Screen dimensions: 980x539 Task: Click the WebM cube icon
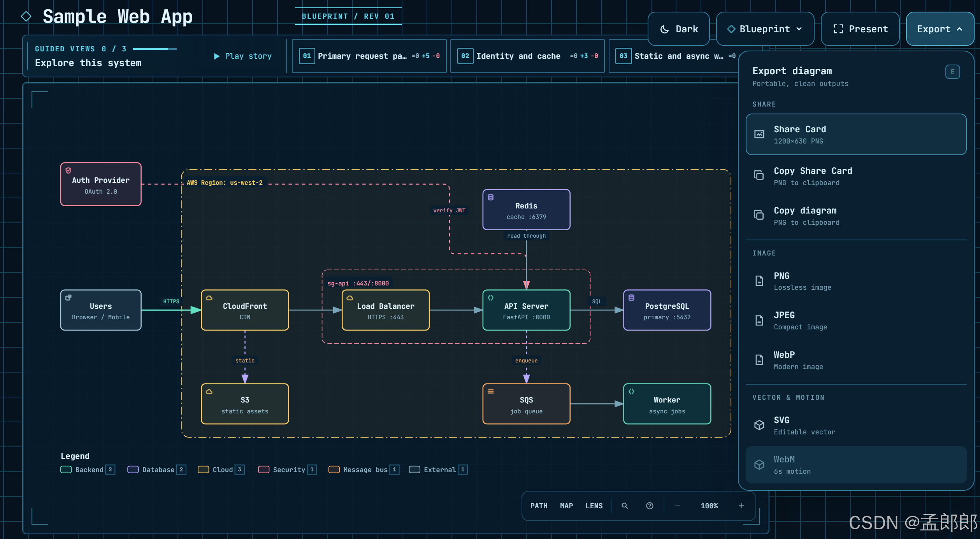pyautogui.click(x=759, y=464)
